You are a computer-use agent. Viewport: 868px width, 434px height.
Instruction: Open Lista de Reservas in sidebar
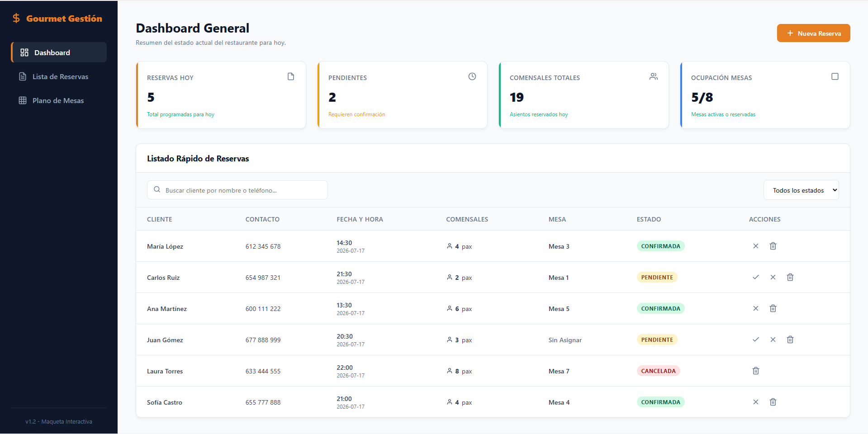coord(59,76)
